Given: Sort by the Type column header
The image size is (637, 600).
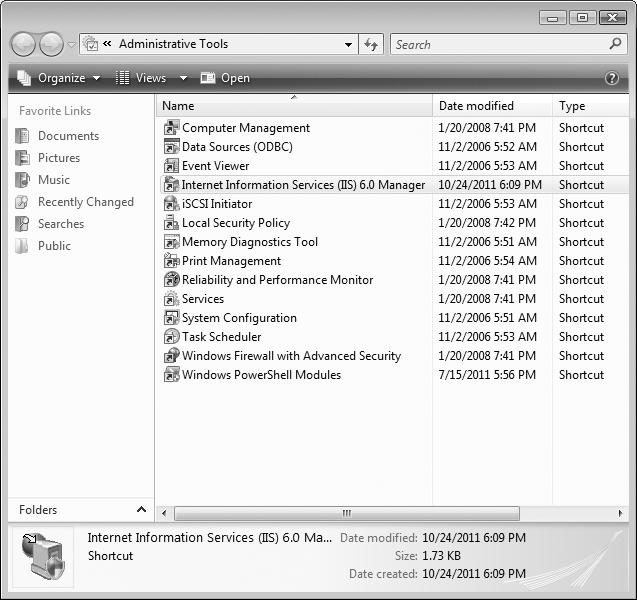Looking at the screenshot, I should 591,106.
